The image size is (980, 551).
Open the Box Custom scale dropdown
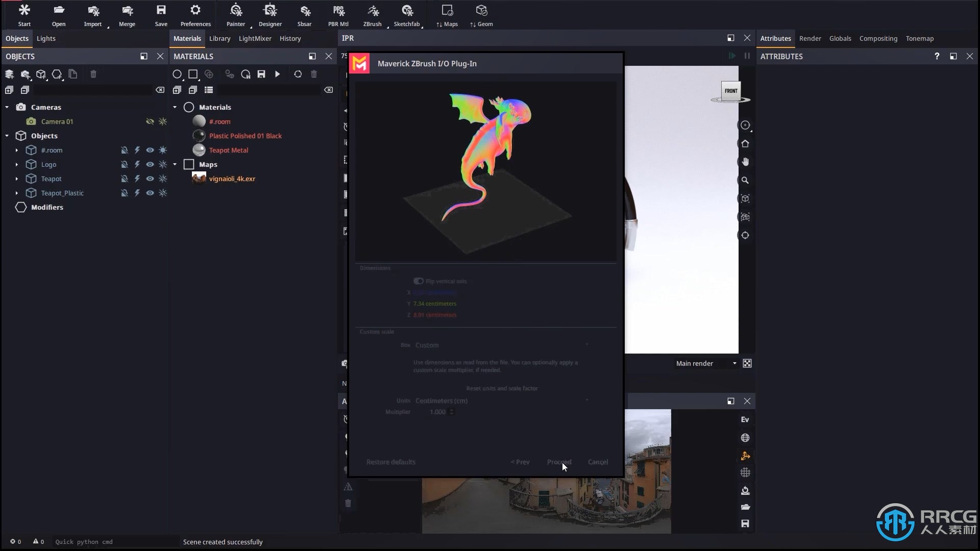point(502,345)
